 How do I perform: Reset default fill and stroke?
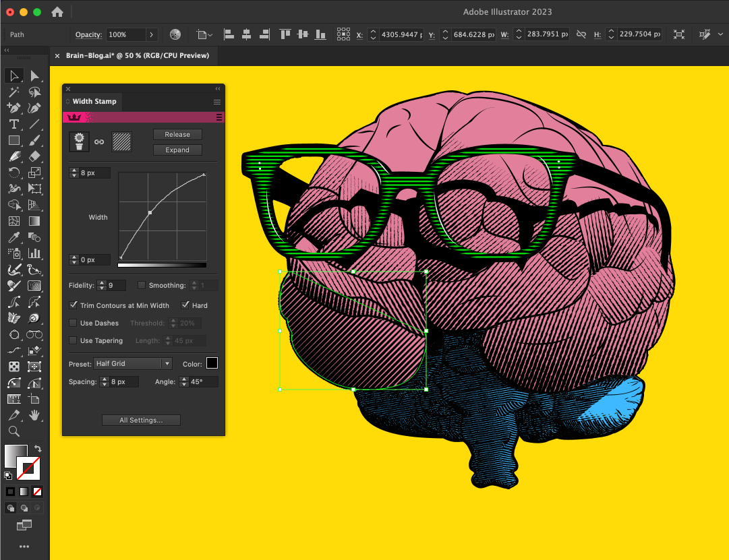coord(8,475)
